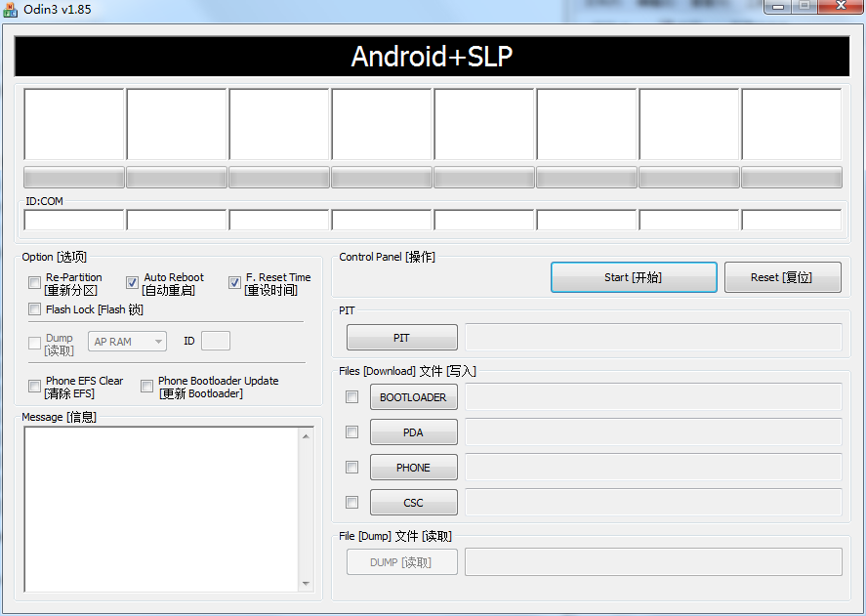This screenshot has width=866, height=616.
Task: Tick the checkbox beside BOOTLOADER
Action: point(352,397)
